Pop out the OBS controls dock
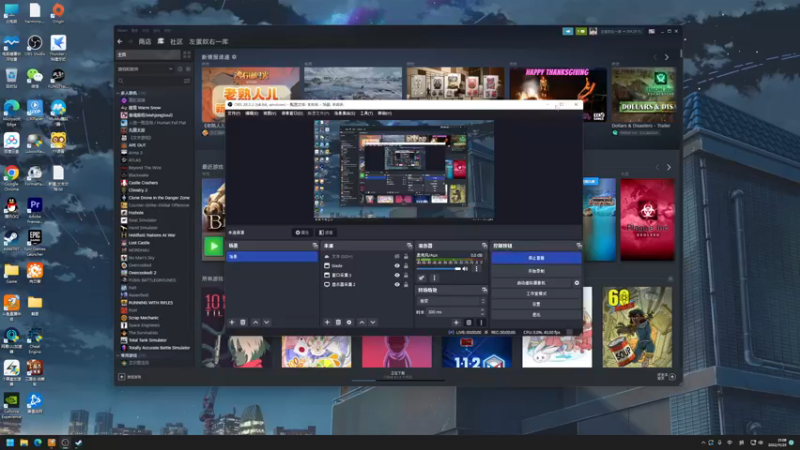 pos(579,246)
